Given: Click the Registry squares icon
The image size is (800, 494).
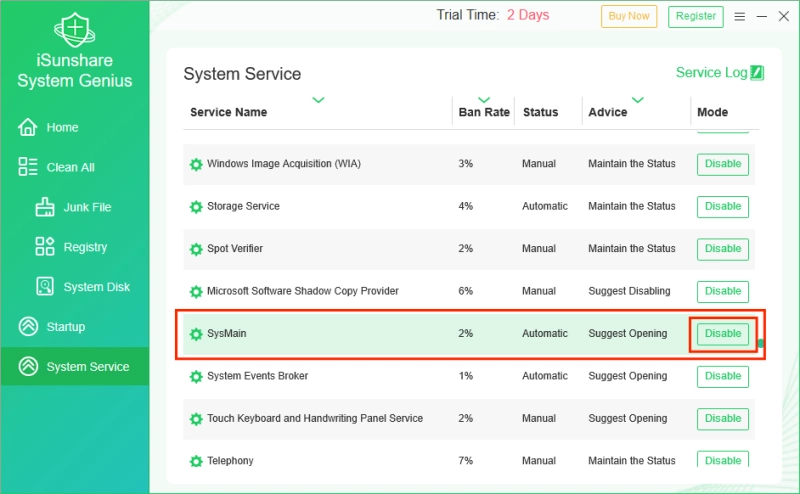Looking at the screenshot, I should click(45, 246).
